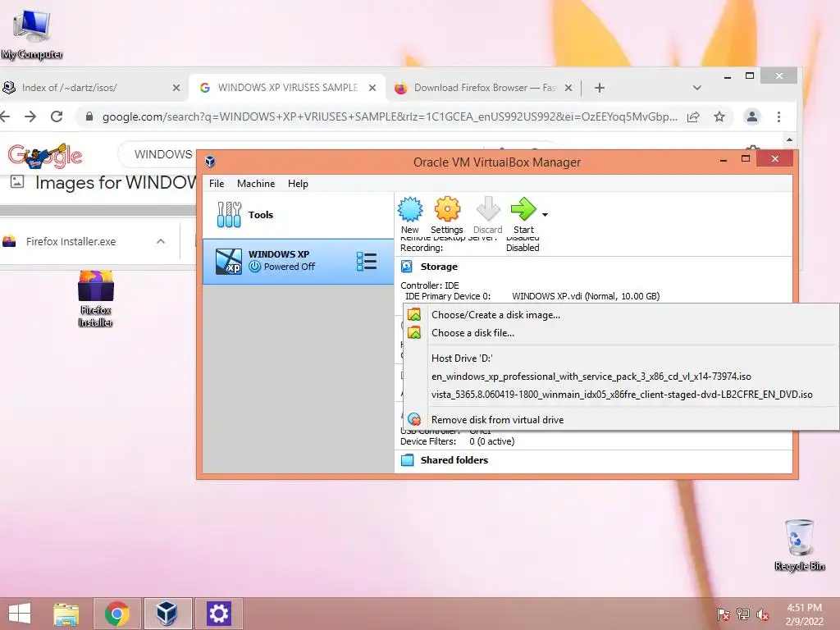Screen dimensions: 840x630
Task: Switch to WINDOWS XP VIRUSES SAMPLE tab
Action: tap(288, 87)
